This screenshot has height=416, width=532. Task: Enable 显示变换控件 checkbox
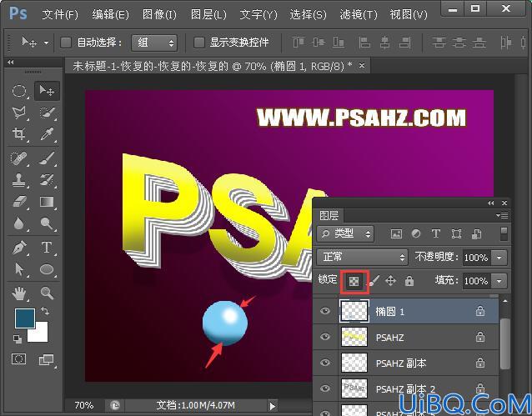point(199,43)
